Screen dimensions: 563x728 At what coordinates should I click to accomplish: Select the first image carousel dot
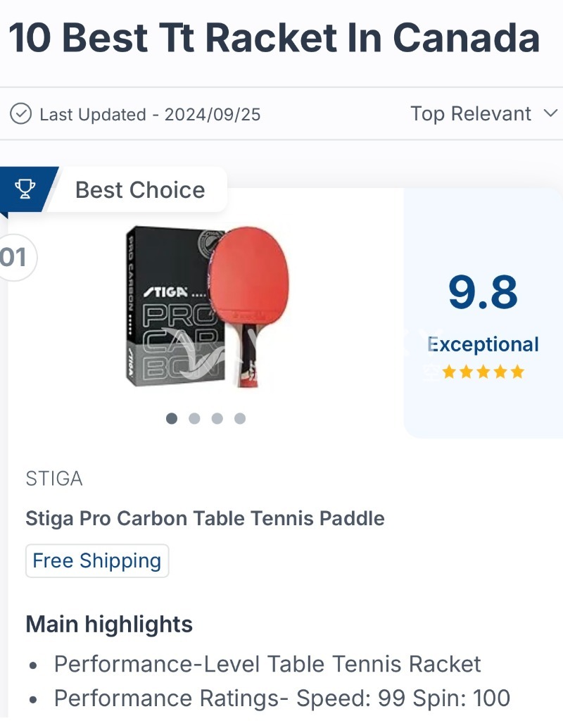pyautogui.click(x=172, y=418)
